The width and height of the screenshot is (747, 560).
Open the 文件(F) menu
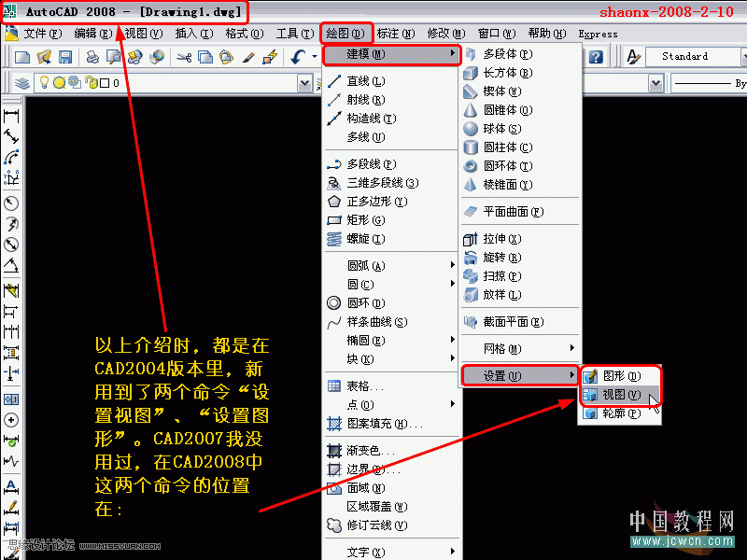(x=43, y=34)
